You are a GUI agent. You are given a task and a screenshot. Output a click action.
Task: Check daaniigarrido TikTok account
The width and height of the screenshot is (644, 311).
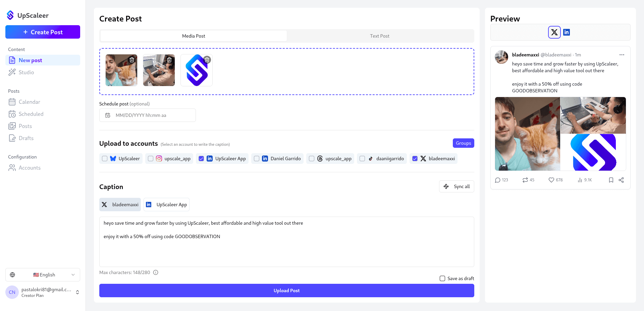(362, 159)
